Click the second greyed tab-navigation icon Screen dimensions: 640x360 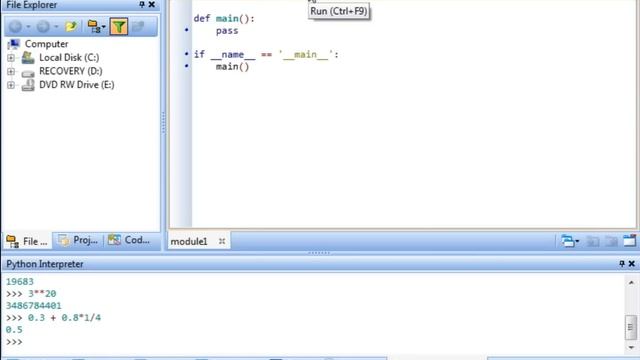(x=611, y=241)
